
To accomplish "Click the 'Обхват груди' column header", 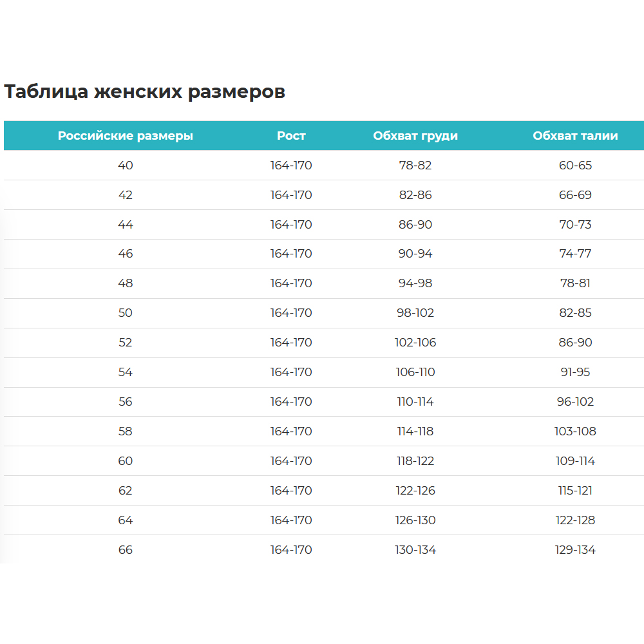I will (x=415, y=136).
